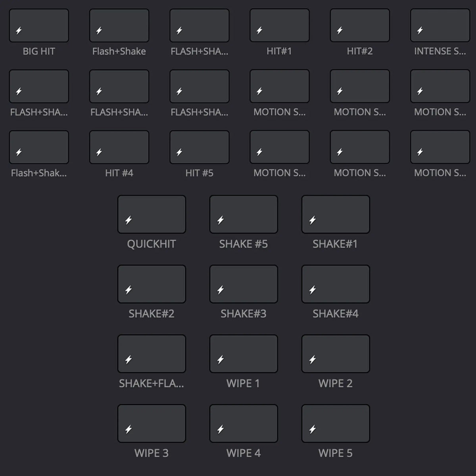Select the HIT #4 effect

(119, 146)
